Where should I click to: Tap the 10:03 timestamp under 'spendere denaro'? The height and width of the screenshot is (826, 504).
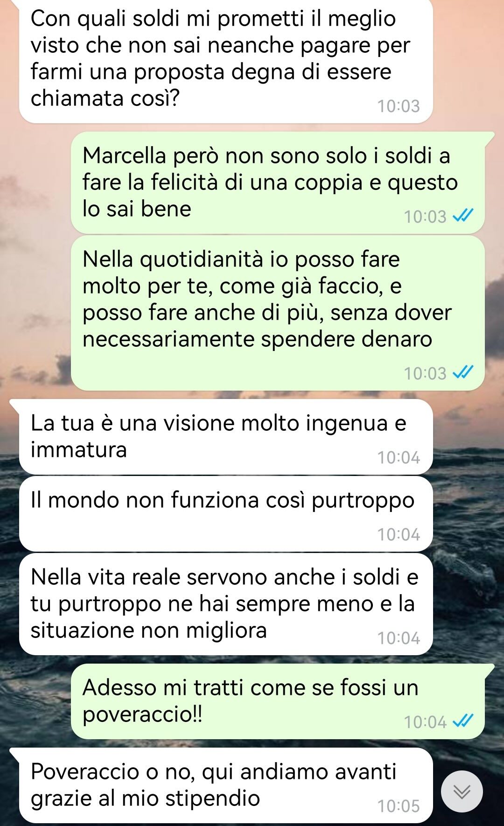pyautogui.click(x=425, y=373)
